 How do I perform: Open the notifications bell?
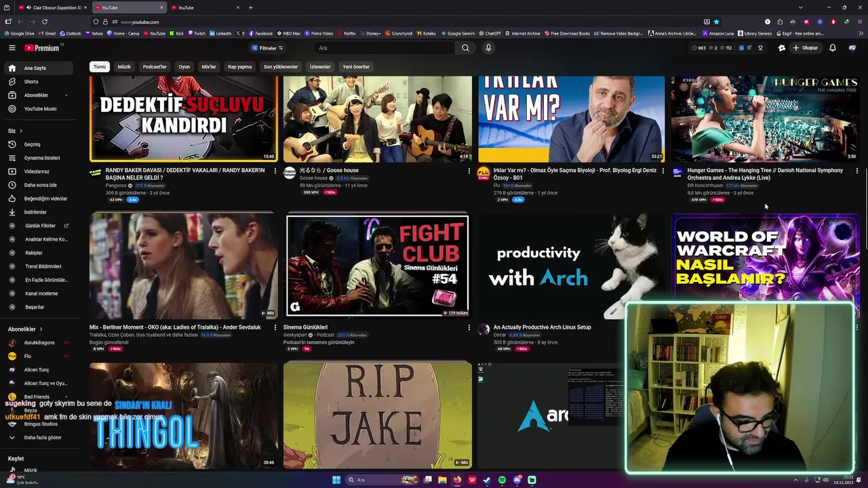click(x=833, y=48)
